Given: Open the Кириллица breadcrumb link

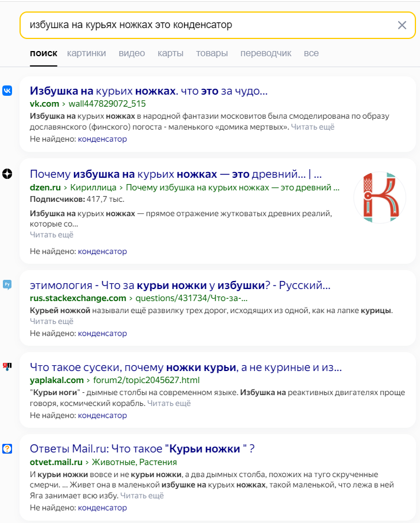Looking at the screenshot, I should click(x=93, y=188).
